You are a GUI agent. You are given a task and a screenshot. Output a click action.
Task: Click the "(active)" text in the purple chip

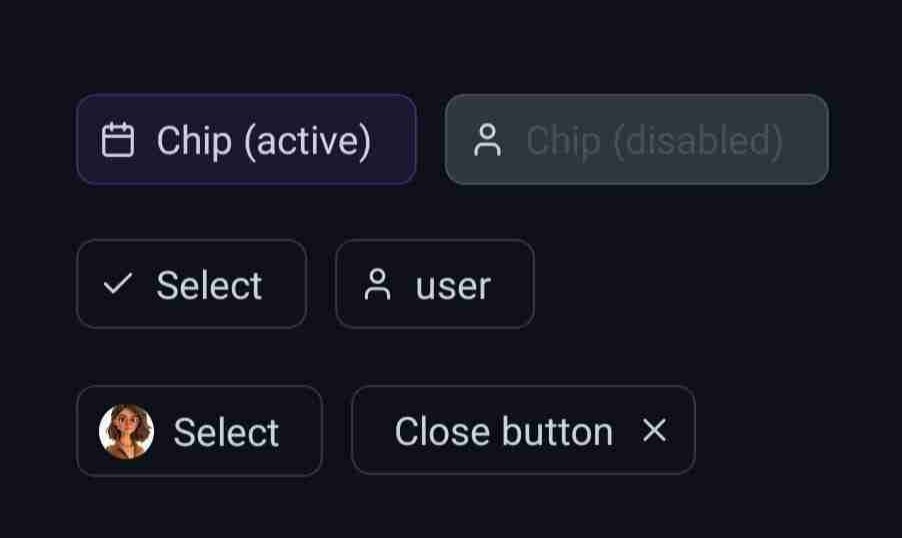pyautogui.click(x=307, y=141)
